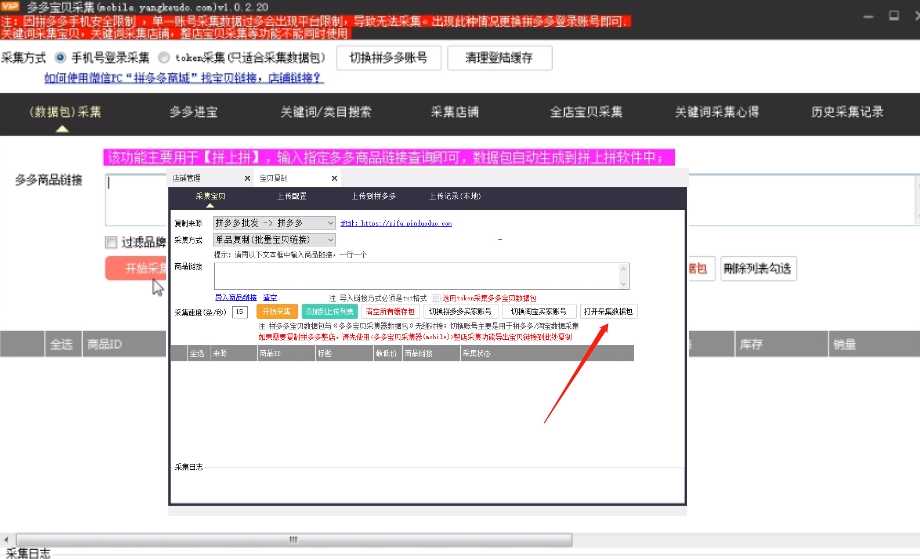Switch to the 采集宝贝 inner tab
Viewport: 920px width, 559px height.
click(210, 196)
